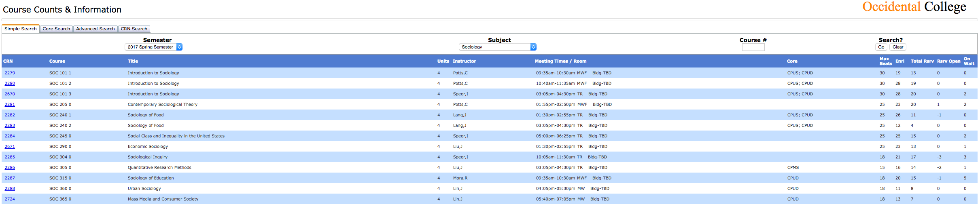Viewport: 980px width, 213px height.
Task: Click CRN 2282 Sociology of Food link
Action: (x=10, y=115)
